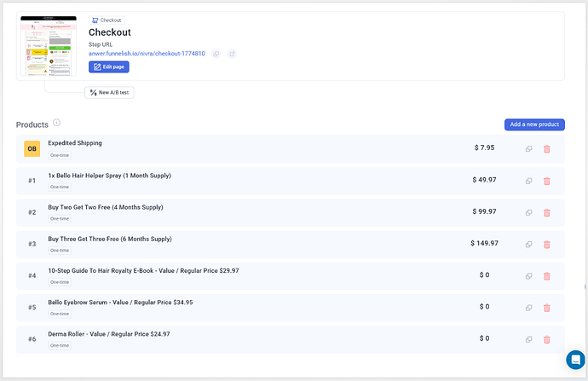Click the checkout page preview thumbnail

pyautogui.click(x=49, y=47)
